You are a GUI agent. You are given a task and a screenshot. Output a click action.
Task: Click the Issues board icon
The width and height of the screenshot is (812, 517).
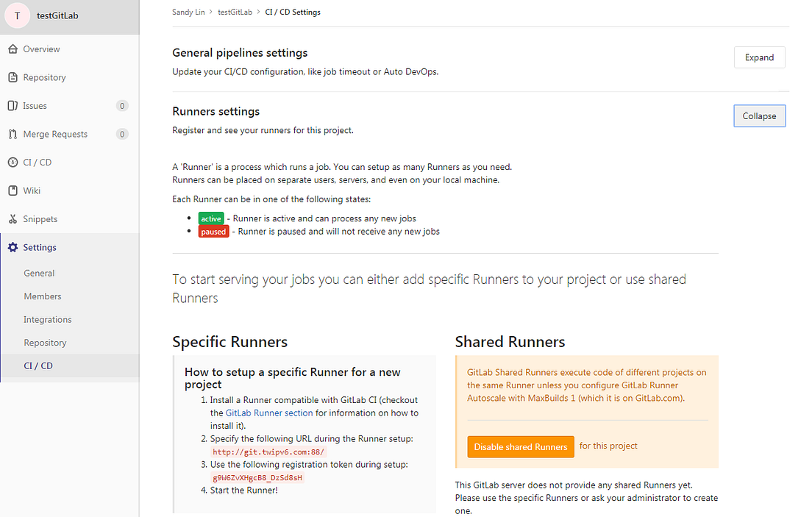coord(13,106)
